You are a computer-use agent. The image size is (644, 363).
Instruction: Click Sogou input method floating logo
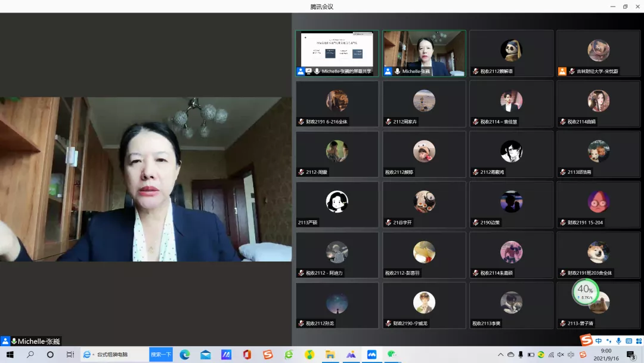click(x=587, y=340)
